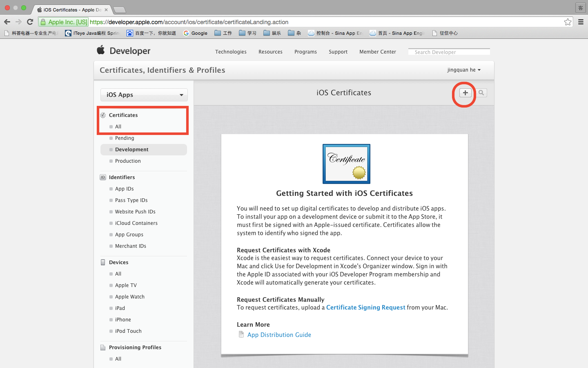Open the 杂 bookmarks folder

pos(294,33)
